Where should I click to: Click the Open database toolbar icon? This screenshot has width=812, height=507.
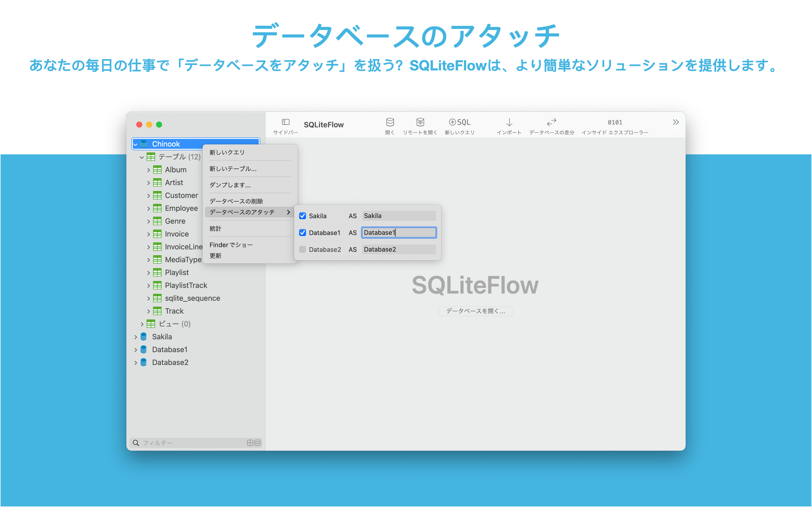click(x=390, y=122)
